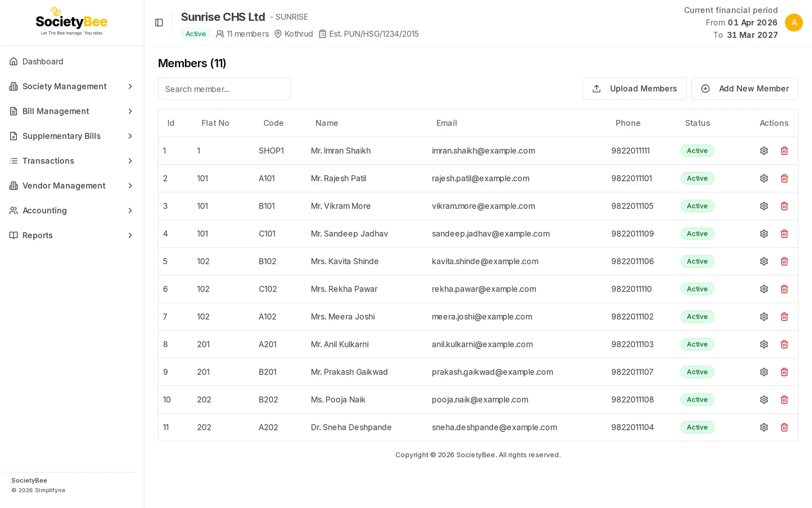Click Upload Members button

coord(634,88)
